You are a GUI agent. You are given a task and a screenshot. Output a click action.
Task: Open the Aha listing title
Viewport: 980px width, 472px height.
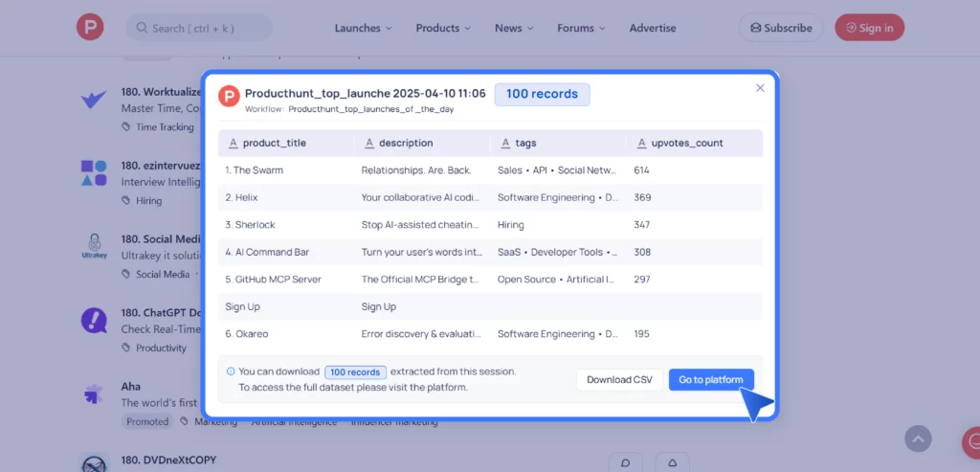click(130, 387)
